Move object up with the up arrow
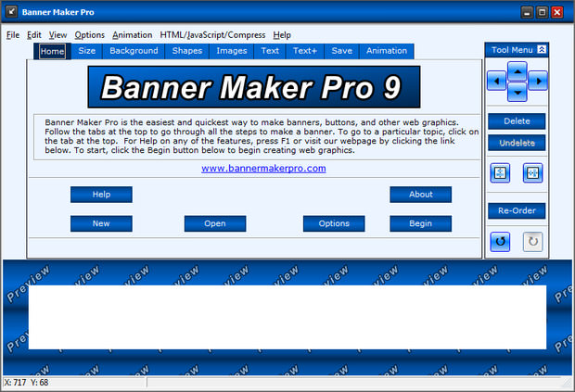 [x=517, y=71]
